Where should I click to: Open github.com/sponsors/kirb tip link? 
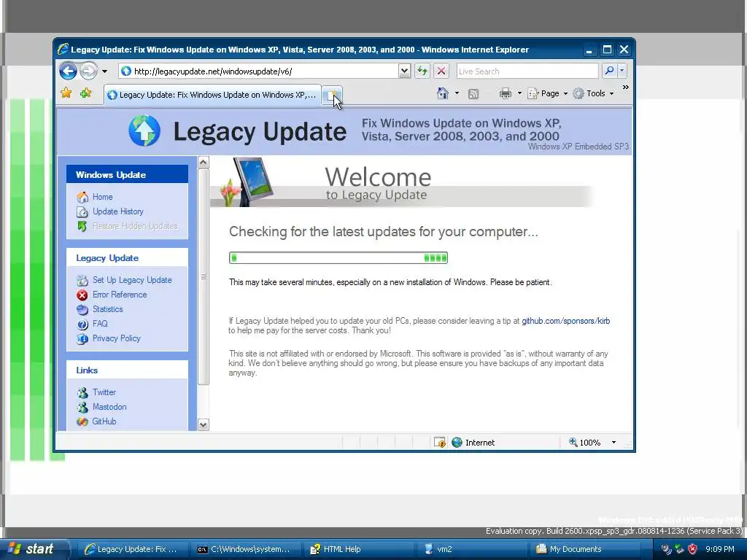pyautogui.click(x=565, y=321)
